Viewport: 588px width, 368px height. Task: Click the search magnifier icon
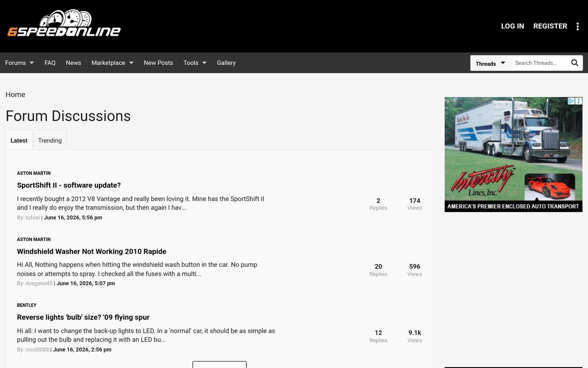(x=575, y=63)
